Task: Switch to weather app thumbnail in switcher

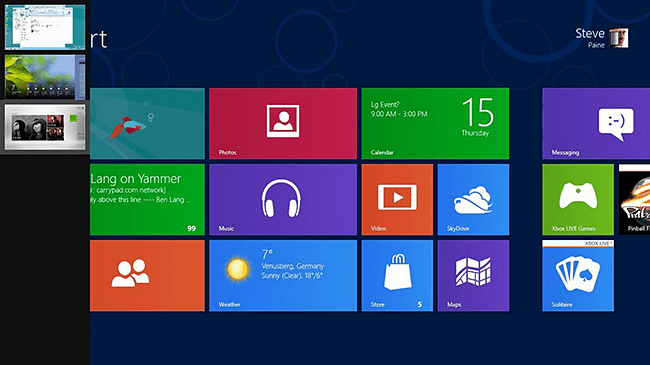Action: coord(45,77)
